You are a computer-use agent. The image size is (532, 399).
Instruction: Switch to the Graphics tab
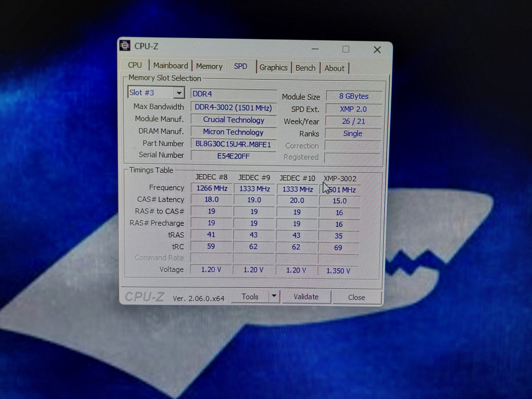click(x=273, y=67)
